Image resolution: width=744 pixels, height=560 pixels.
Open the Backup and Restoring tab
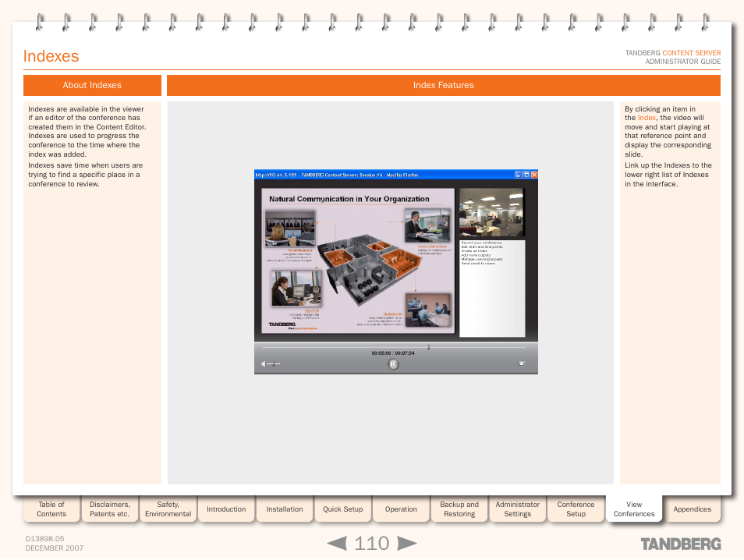point(459,509)
